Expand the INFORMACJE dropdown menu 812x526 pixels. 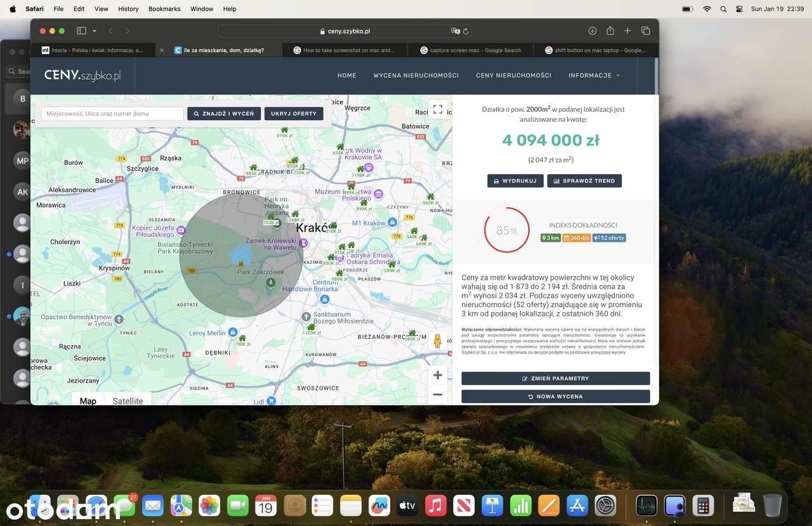[594, 76]
